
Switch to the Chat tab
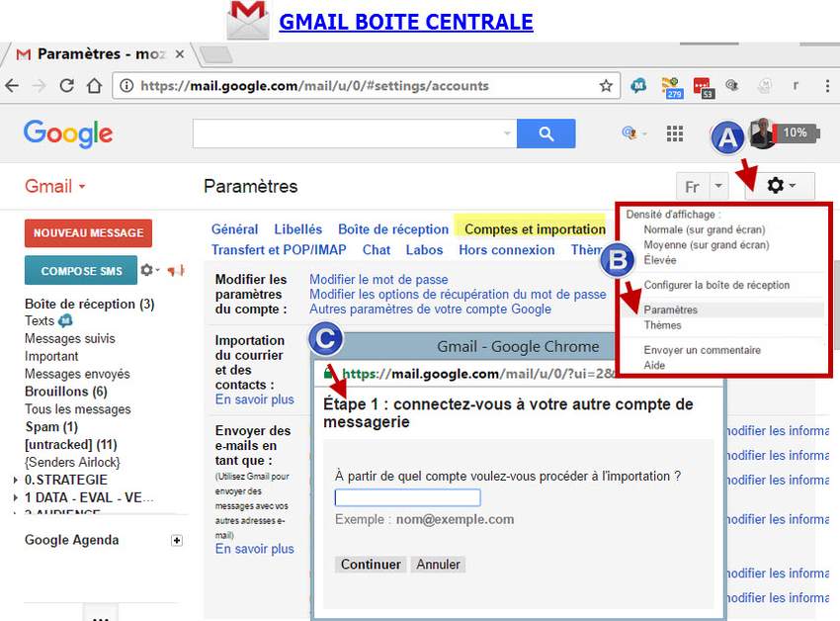(377, 250)
